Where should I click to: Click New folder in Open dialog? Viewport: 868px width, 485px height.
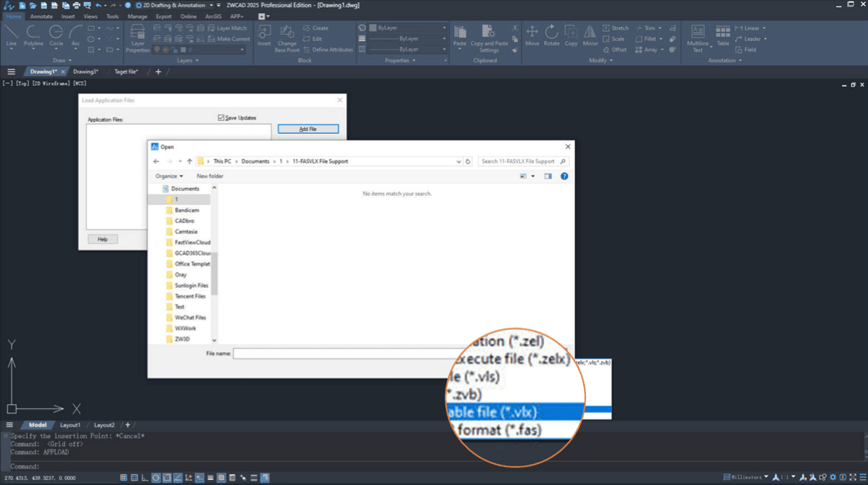click(x=210, y=176)
